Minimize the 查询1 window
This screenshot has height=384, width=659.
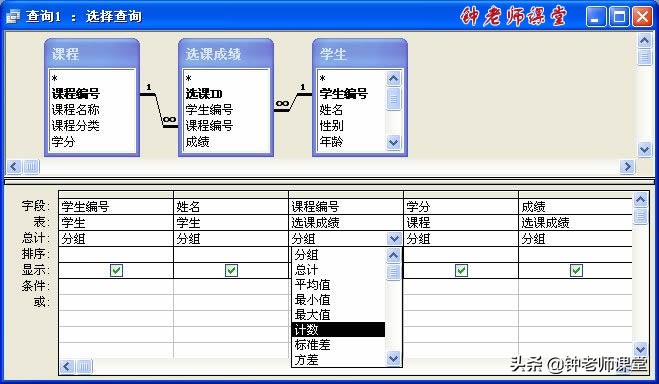(596, 17)
